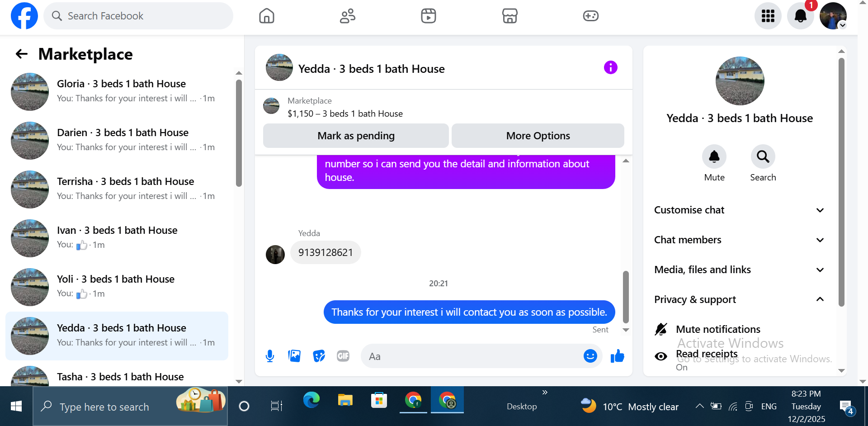Open Gloria's 3 beds 1 bath conversation
The height and width of the screenshot is (426, 868).
[x=118, y=91]
